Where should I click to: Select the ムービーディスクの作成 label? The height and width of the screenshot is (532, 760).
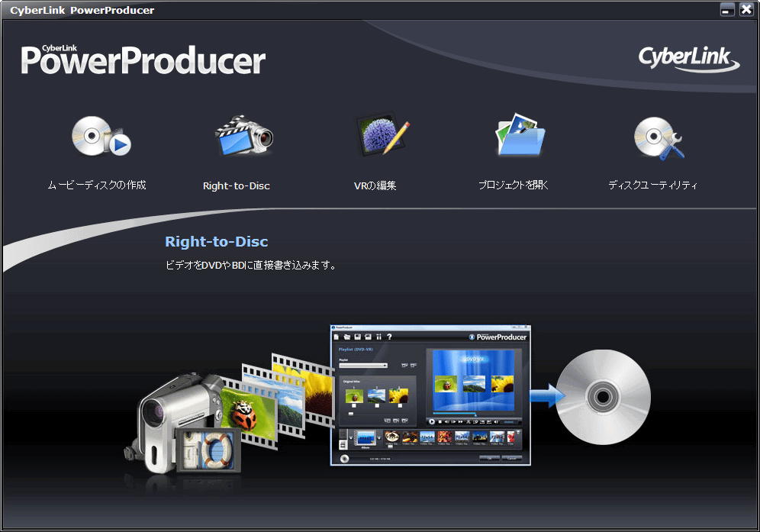[97, 185]
